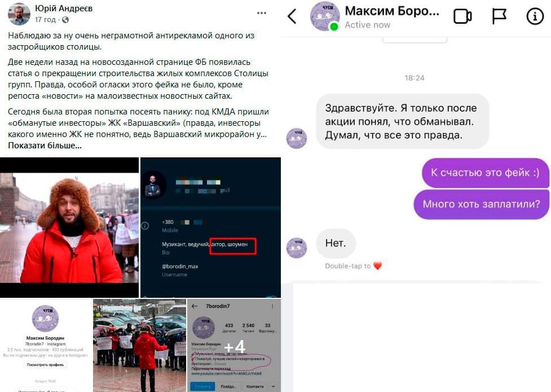
Task: Flag the conversation with the flag icon
Action: click(x=499, y=16)
